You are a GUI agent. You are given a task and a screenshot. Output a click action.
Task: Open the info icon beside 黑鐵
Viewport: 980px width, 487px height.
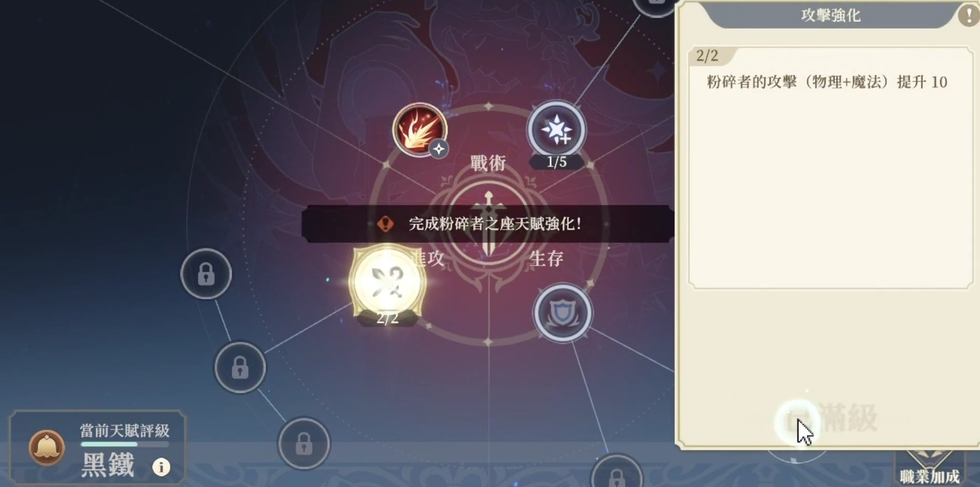click(161, 467)
